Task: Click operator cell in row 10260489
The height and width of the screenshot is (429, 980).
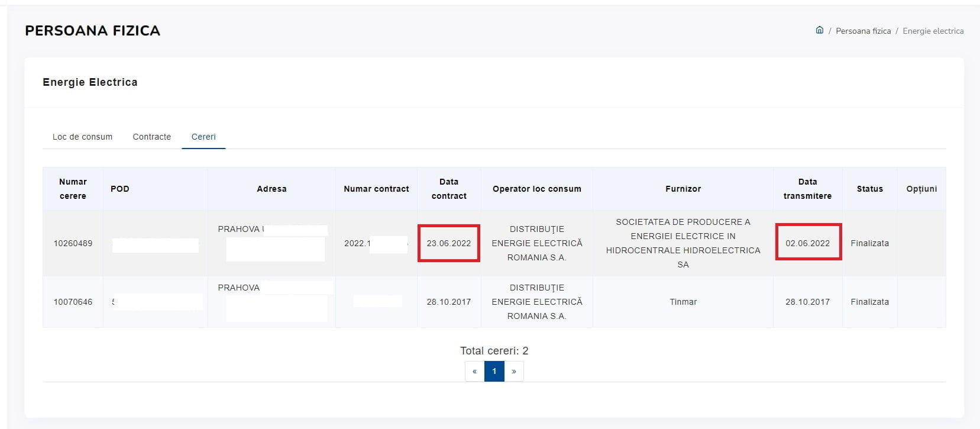Action: 537,243
